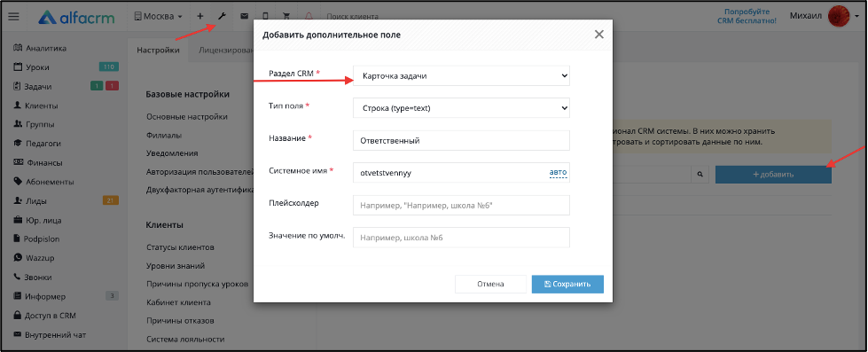
Task: Open Задачи in the sidebar
Action: tap(38, 86)
